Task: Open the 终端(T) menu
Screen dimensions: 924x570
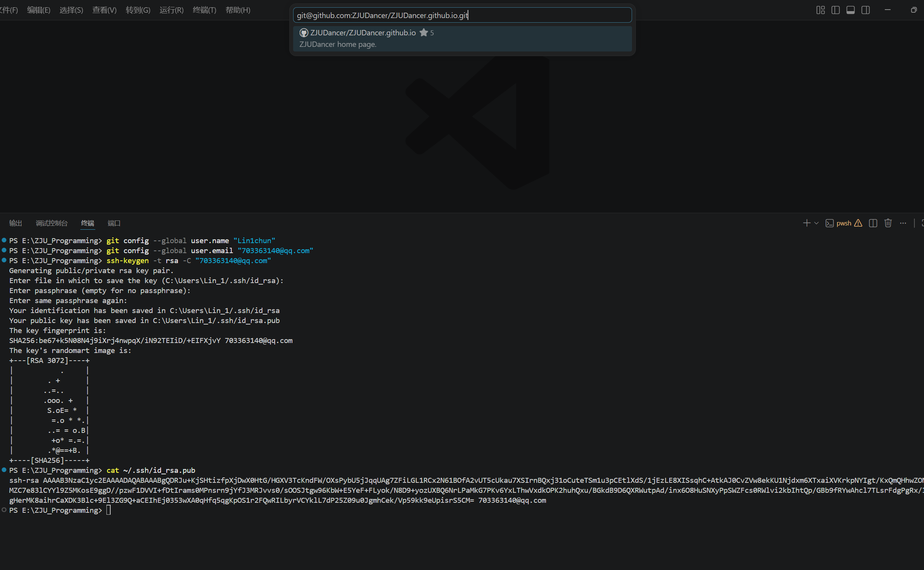Action: 204,10
